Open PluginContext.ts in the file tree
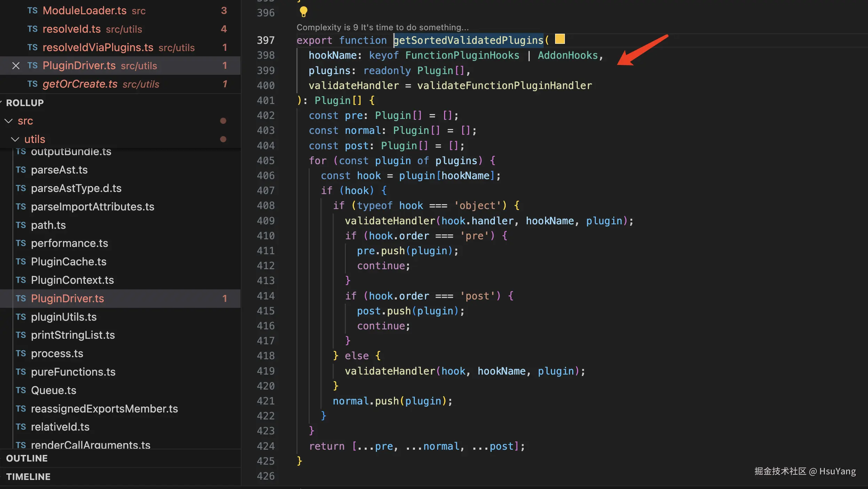This screenshot has width=868, height=489. (x=72, y=280)
